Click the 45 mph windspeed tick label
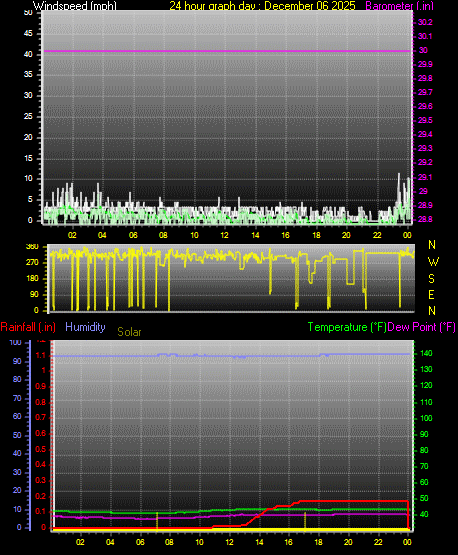The image size is (458, 555). coord(28,34)
